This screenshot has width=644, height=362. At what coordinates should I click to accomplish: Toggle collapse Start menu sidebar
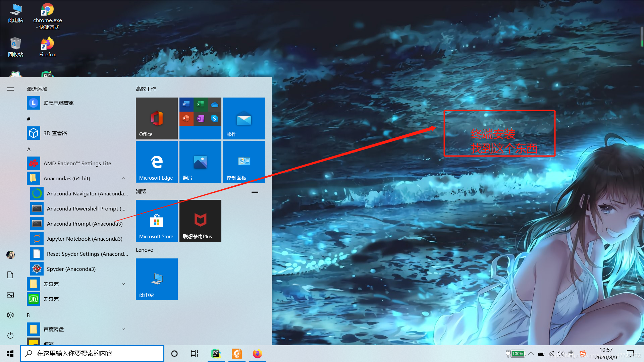(10, 89)
